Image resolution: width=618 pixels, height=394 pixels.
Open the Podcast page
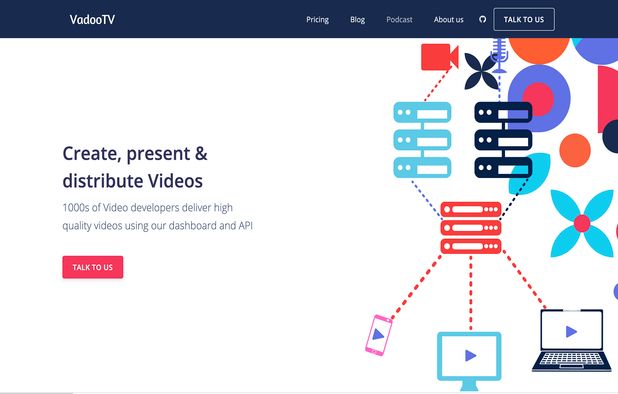click(x=399, y=20)
